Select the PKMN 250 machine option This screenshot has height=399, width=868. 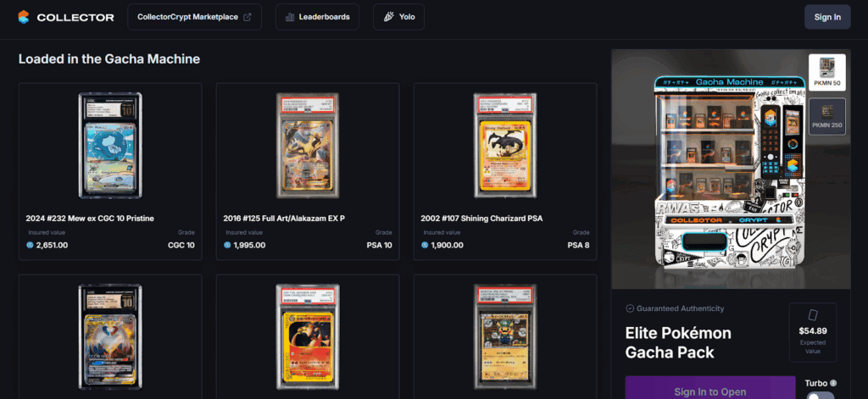point(827,117)
